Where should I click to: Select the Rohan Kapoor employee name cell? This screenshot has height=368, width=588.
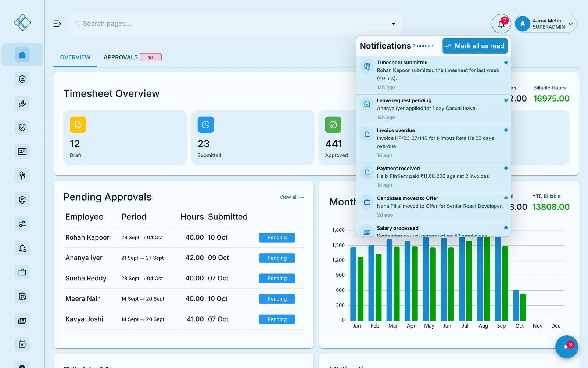(87, 238)
